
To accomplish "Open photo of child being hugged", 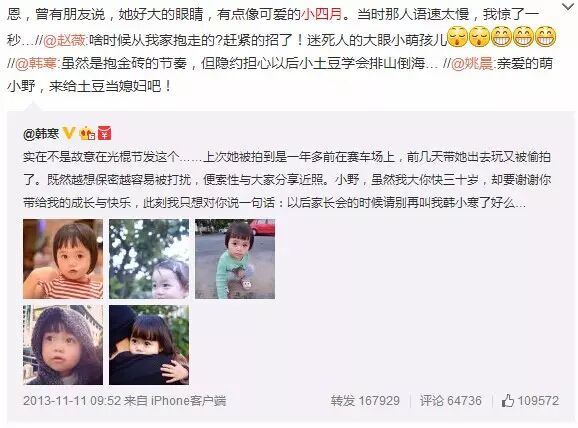I will 149,345.
